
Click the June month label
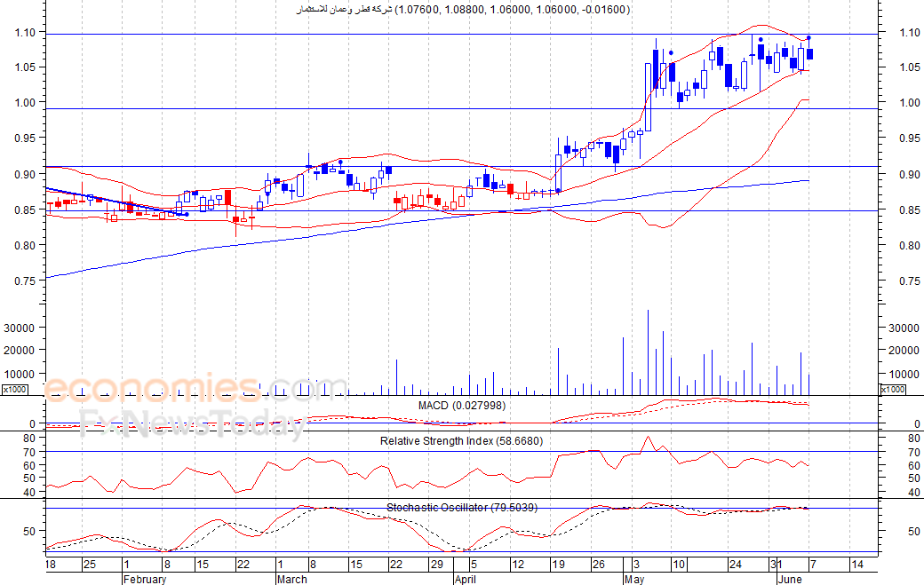click(x=790, y=579)
